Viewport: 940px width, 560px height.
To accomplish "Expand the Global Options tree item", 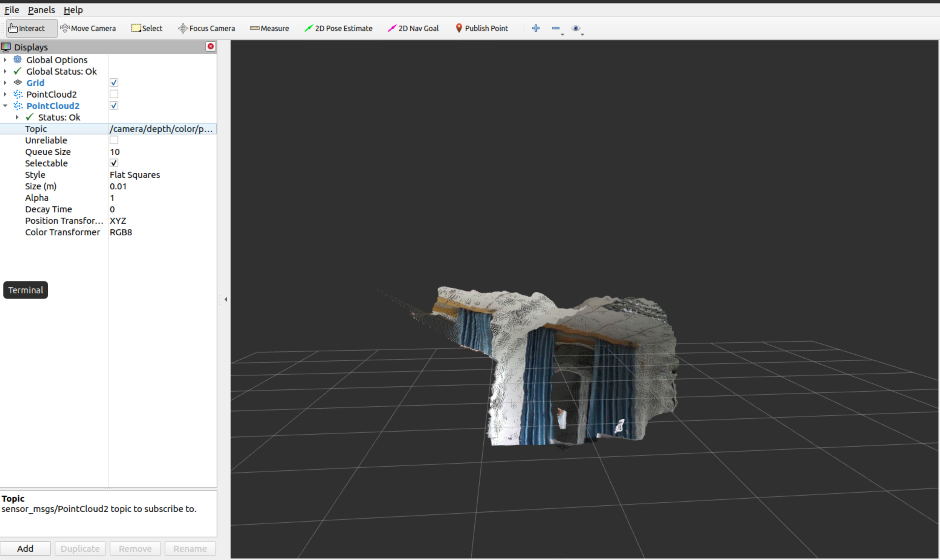I will (5, 60).
